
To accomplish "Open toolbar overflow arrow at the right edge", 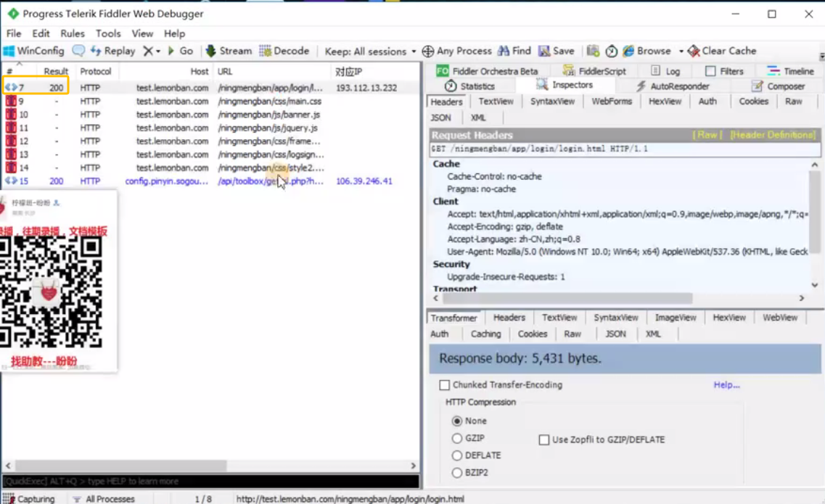I will pyautogui.click(x=821, y=56).
